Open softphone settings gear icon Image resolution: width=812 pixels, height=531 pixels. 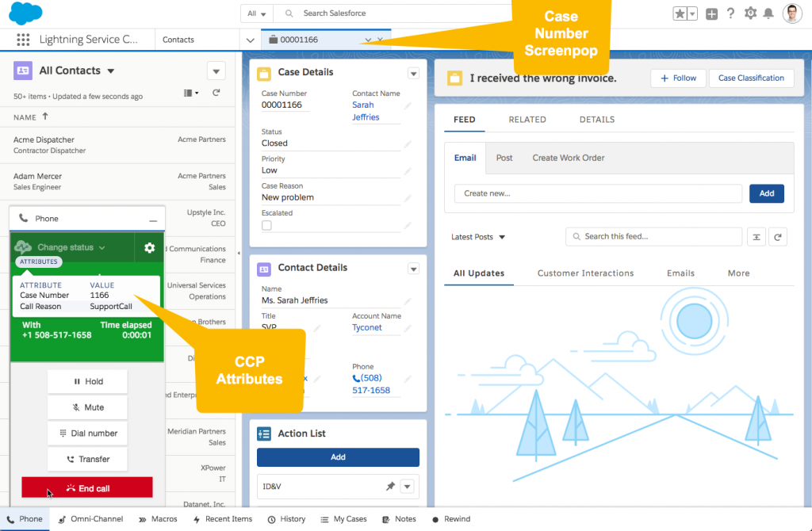pos(150,247)
